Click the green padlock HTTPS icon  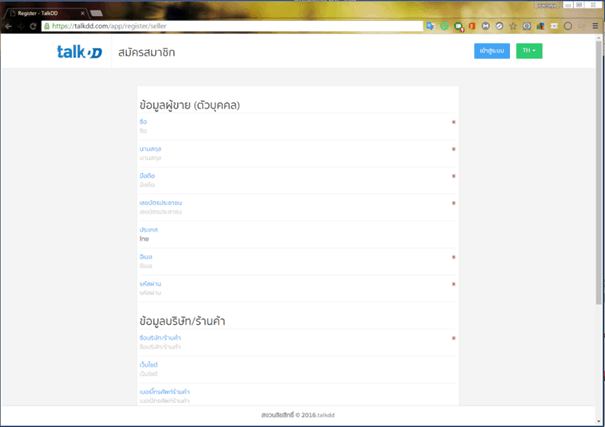(47, 26)
